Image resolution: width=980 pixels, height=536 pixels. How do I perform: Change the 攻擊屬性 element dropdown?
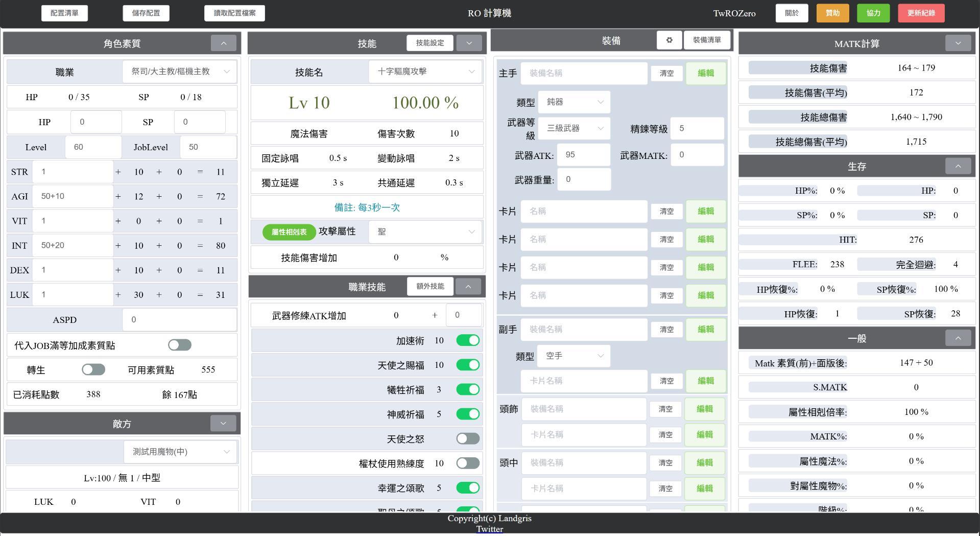tap(425, 231)
